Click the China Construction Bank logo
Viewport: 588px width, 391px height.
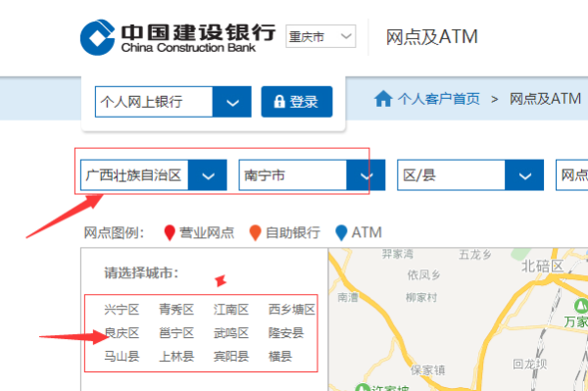178,37
